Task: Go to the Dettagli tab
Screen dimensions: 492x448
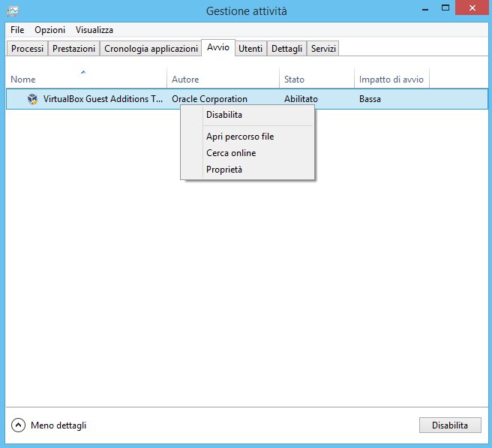Action: [286, 48]
